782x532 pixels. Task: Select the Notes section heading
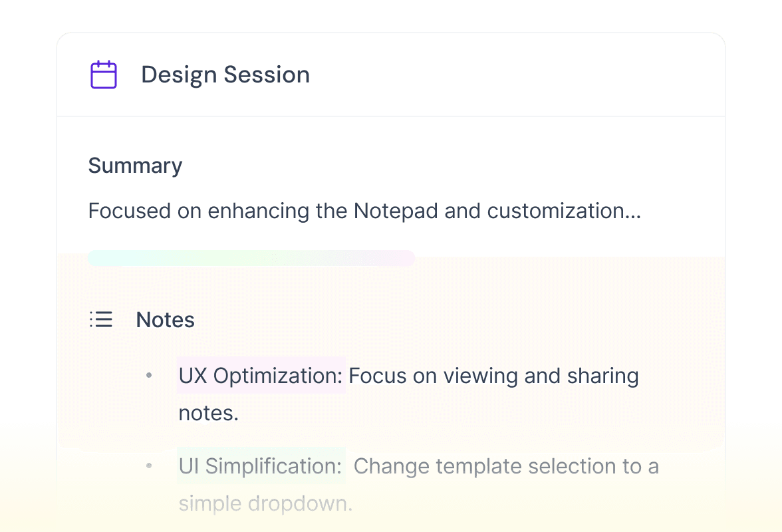166,320
